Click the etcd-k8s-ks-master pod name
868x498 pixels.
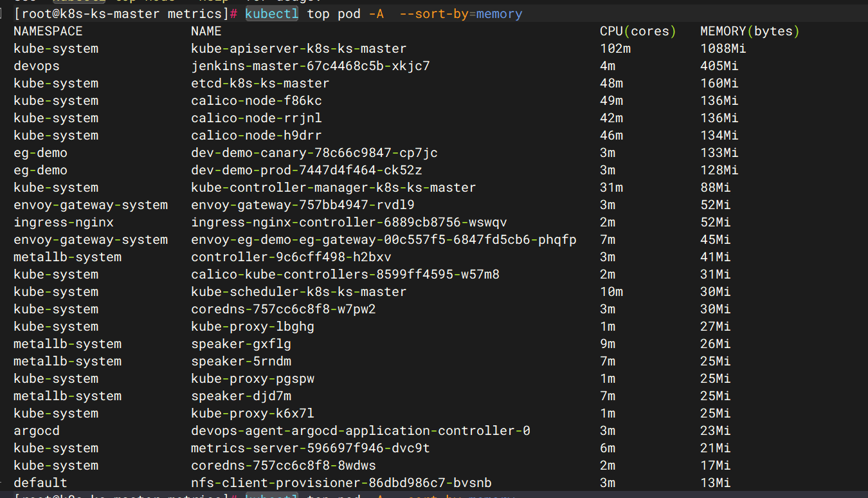(x=260, y=83)
